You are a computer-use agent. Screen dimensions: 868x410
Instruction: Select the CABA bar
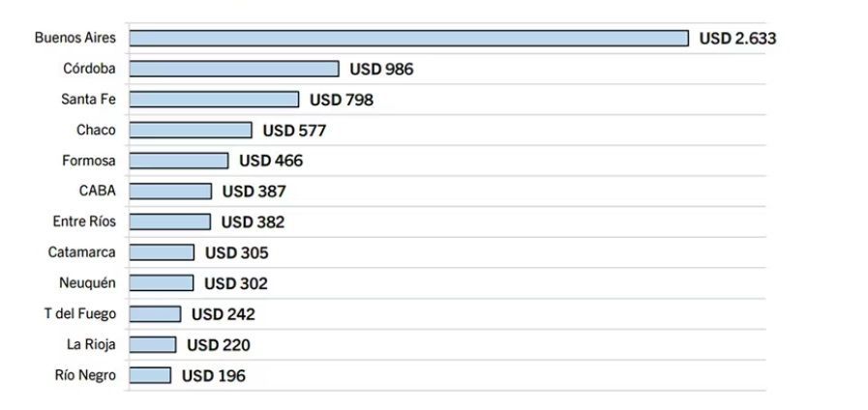170,191
